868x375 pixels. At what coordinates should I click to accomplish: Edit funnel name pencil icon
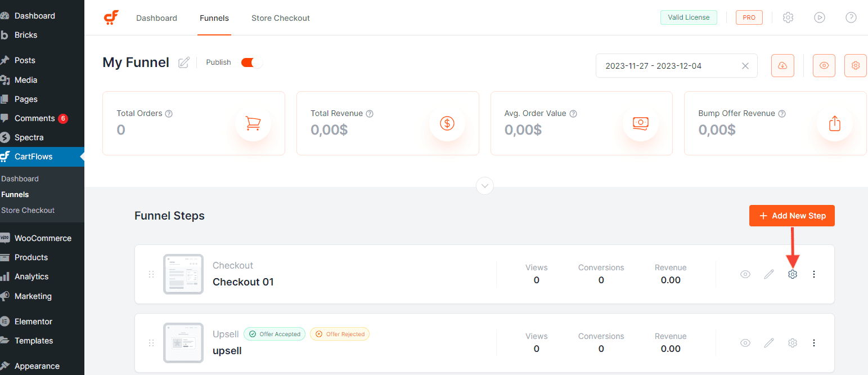(184, 62)
